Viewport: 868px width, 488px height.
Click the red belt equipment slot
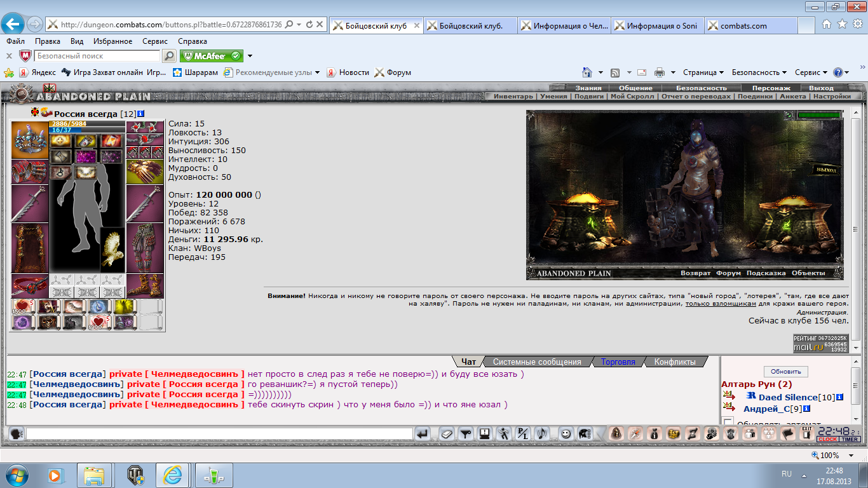click(x=30, y=286)
